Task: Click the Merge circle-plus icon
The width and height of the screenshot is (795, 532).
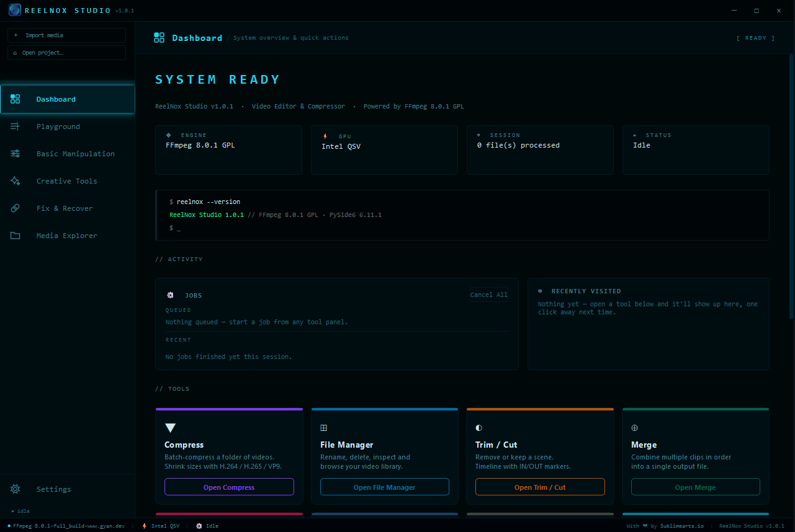Action: [x=634, y=428]
